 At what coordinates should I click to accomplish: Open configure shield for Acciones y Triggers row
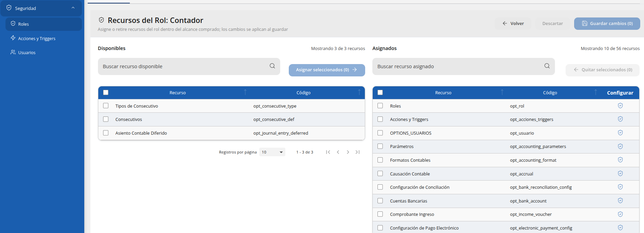(620, 119)
